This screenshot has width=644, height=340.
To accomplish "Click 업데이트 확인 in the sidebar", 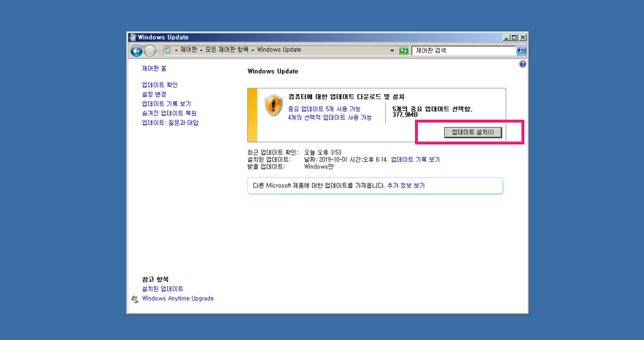I will pos(160,85).
